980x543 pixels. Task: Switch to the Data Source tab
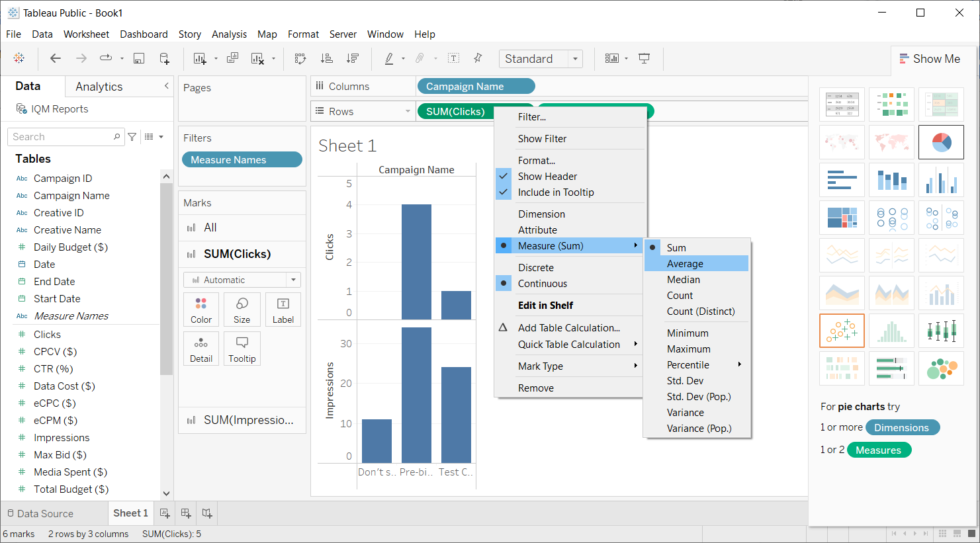(x=40, y=514)
